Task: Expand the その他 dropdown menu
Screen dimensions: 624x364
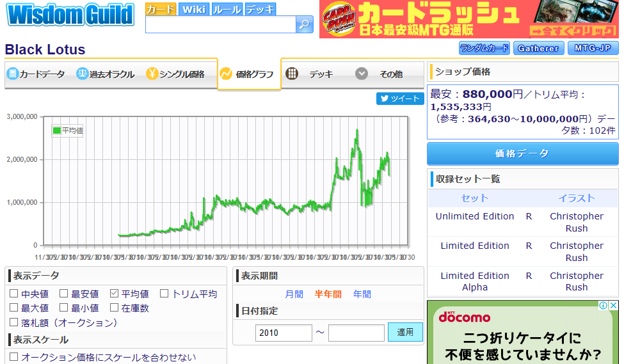Action: pyautogui.click(x=379, y=74)
